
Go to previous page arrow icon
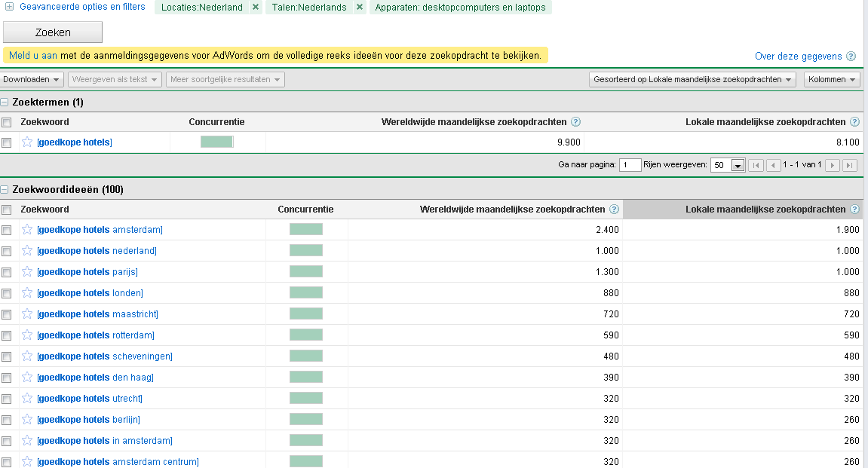point(773,165)
